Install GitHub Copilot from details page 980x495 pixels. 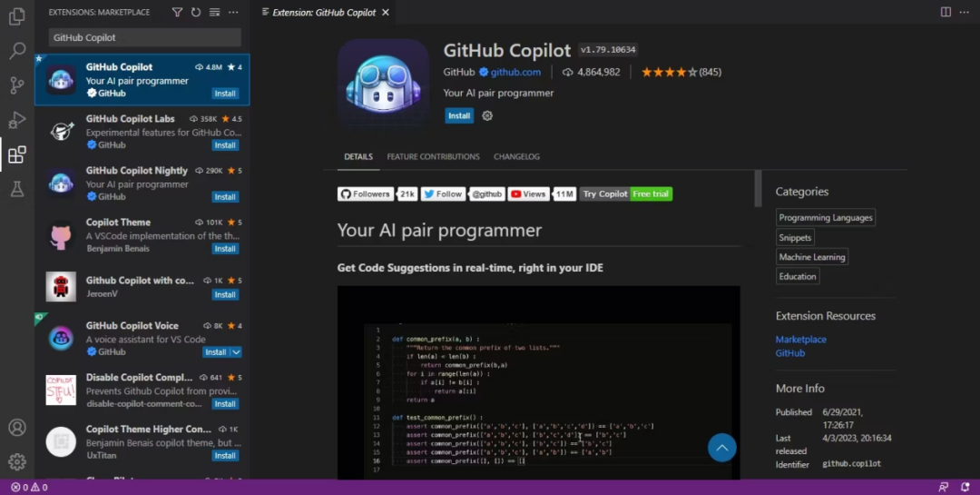click(x=459, y=116)
